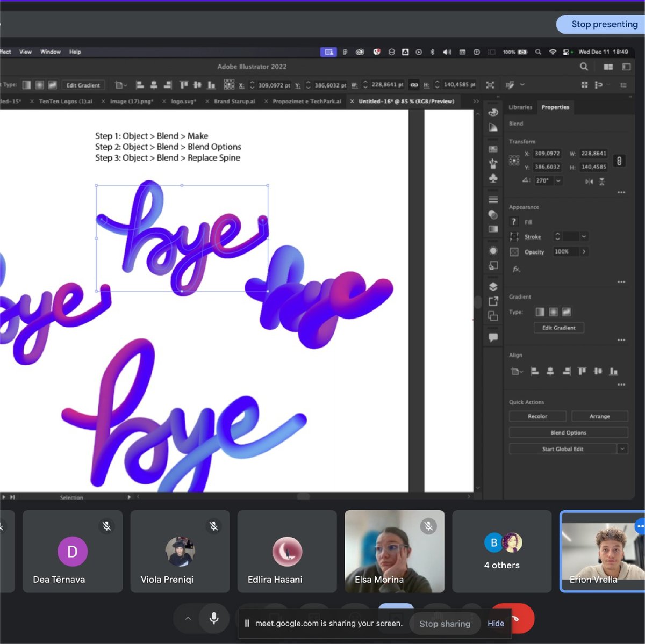The height and width of the screenshot is (644, 645).
Task: Select Linear gradient type in control bar
Action: coord(26,85)
